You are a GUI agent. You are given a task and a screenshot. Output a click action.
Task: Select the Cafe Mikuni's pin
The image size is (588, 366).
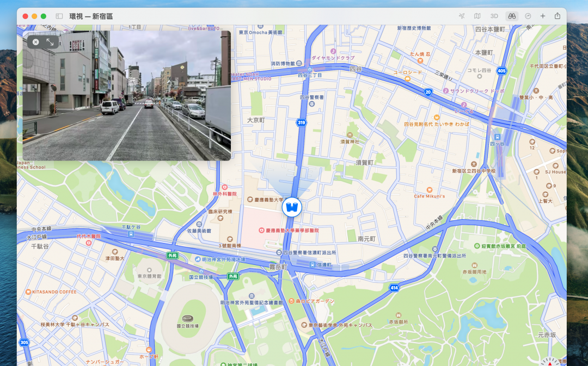click(x=430, y=190)
